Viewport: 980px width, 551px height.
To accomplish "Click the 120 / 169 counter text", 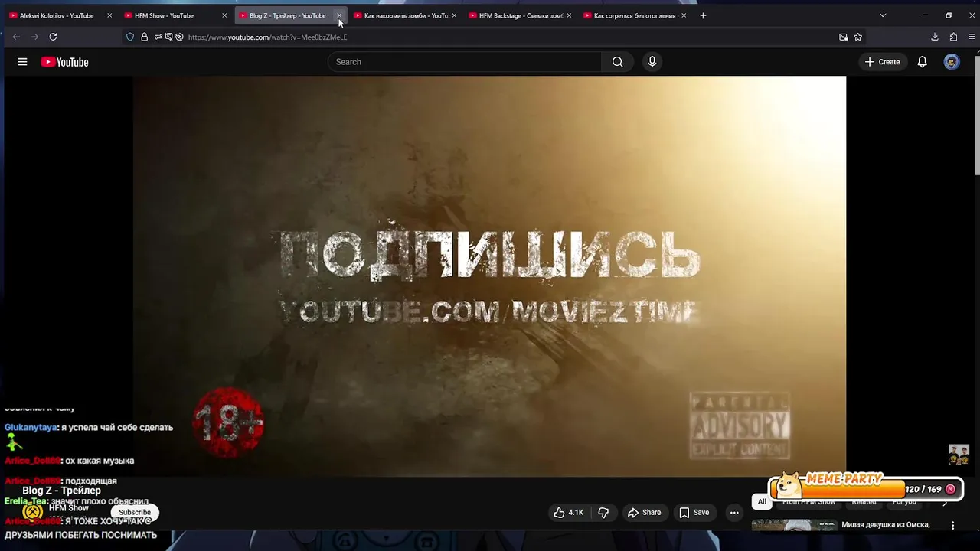I will click(923, 490).
